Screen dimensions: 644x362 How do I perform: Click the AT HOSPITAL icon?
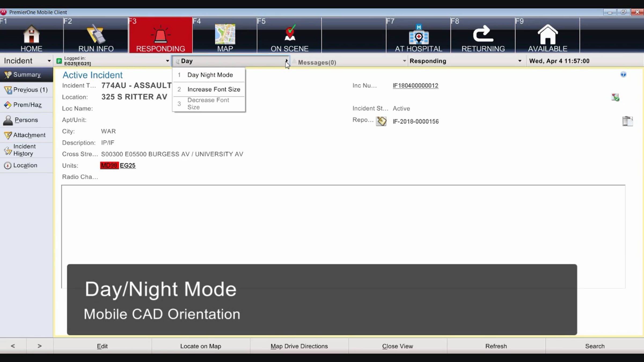click(419, 34)
